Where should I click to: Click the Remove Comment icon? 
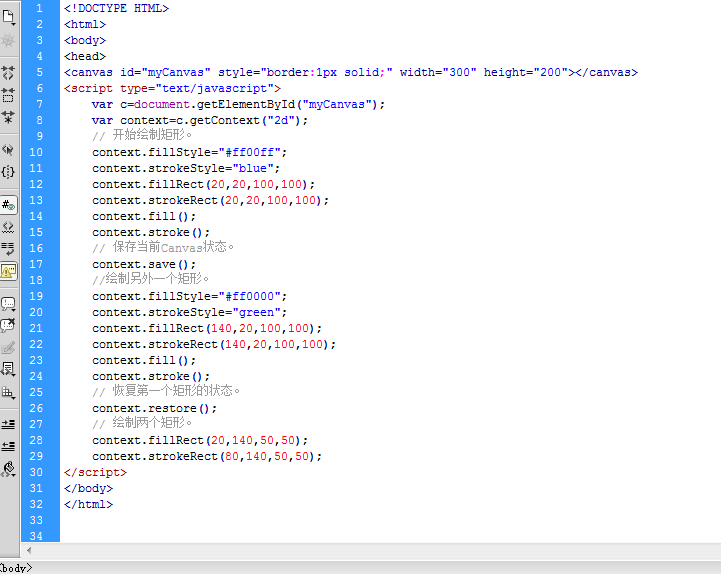point(9,325)
